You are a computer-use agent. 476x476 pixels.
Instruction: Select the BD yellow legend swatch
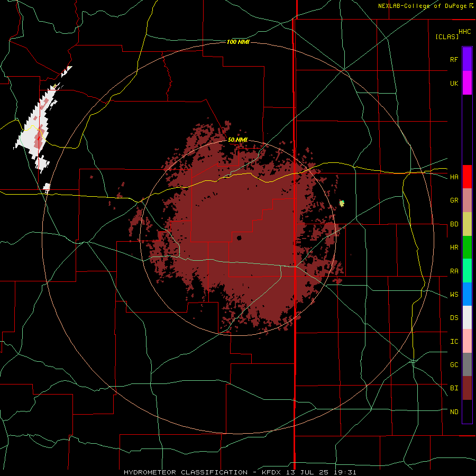pyautogui.click(x=467, y=224)
